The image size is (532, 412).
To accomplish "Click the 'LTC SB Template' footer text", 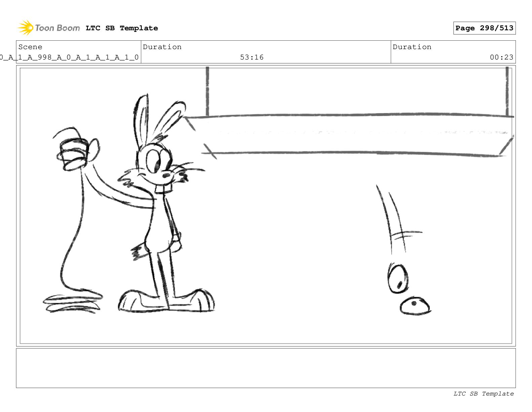I will (x=484, y=394).
